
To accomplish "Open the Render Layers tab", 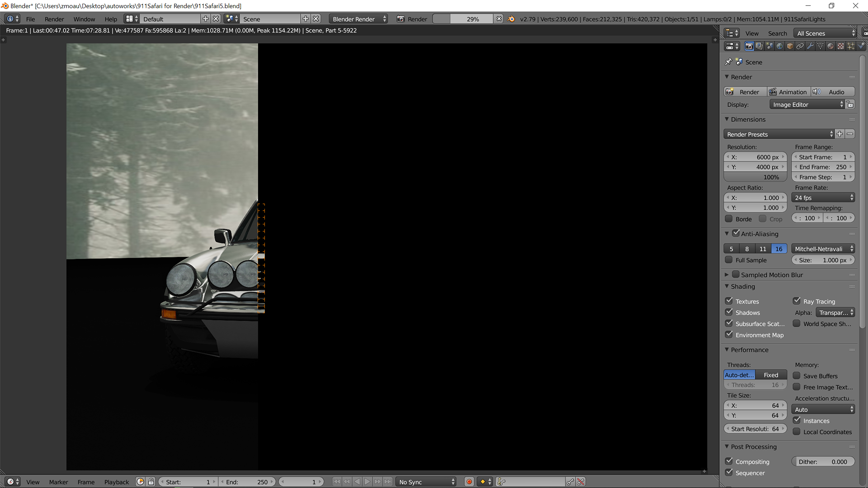I will pos(759,46).
